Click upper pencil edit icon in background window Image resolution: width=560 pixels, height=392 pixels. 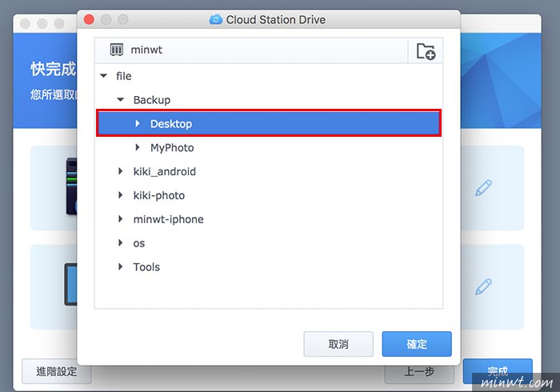click(x=483, y=188)
